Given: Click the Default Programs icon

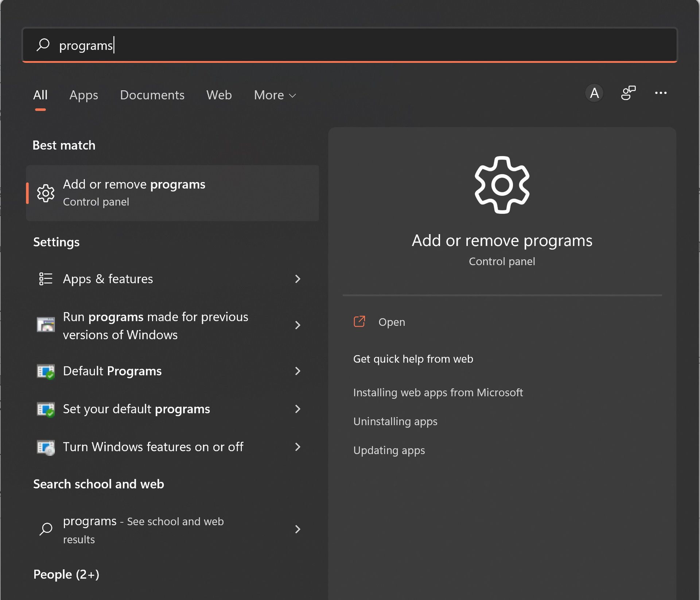Looking at the screenshot, I should (46, 371).
